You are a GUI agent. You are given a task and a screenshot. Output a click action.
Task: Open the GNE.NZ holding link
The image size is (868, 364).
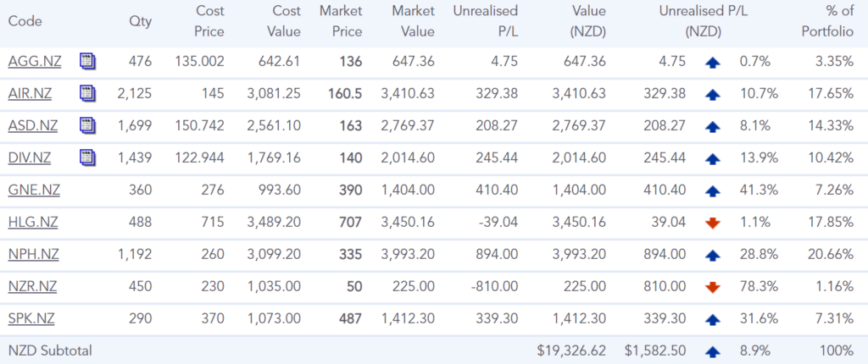click(33, 190)
